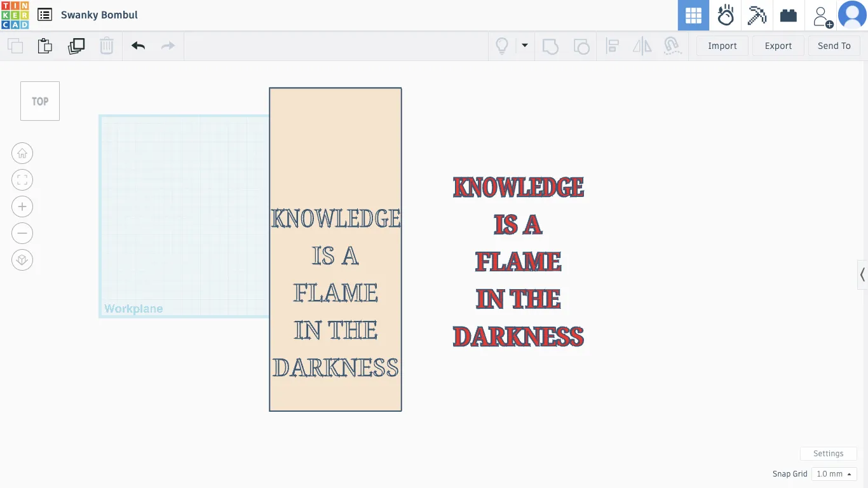Toggle show all hidden objects lightbulb
The width and height of the screenshot is (868, 488).
coord(502,46)
